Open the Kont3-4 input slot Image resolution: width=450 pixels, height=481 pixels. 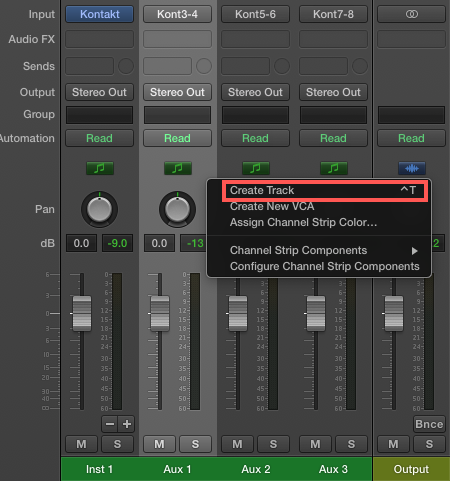tap(178, 14)
